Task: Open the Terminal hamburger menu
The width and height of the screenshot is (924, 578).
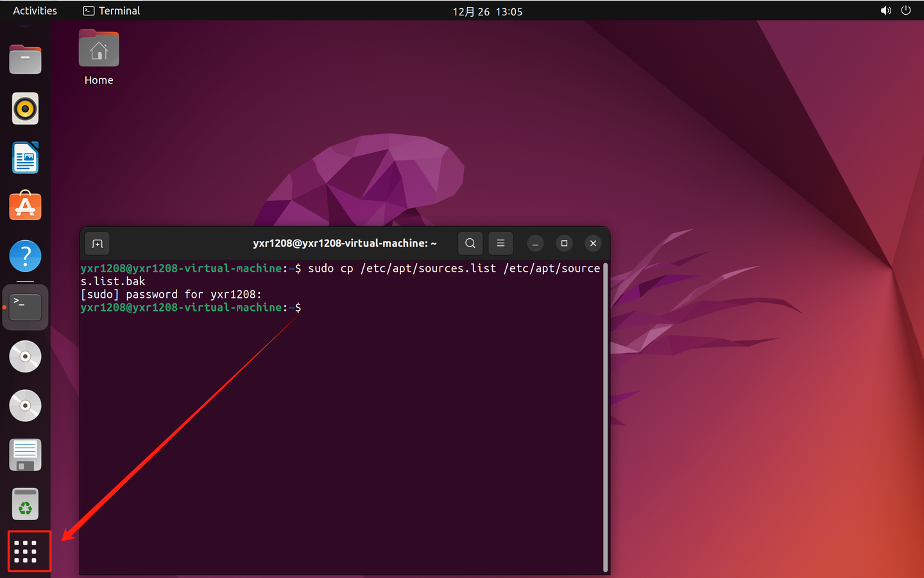Action: point(501,243)
